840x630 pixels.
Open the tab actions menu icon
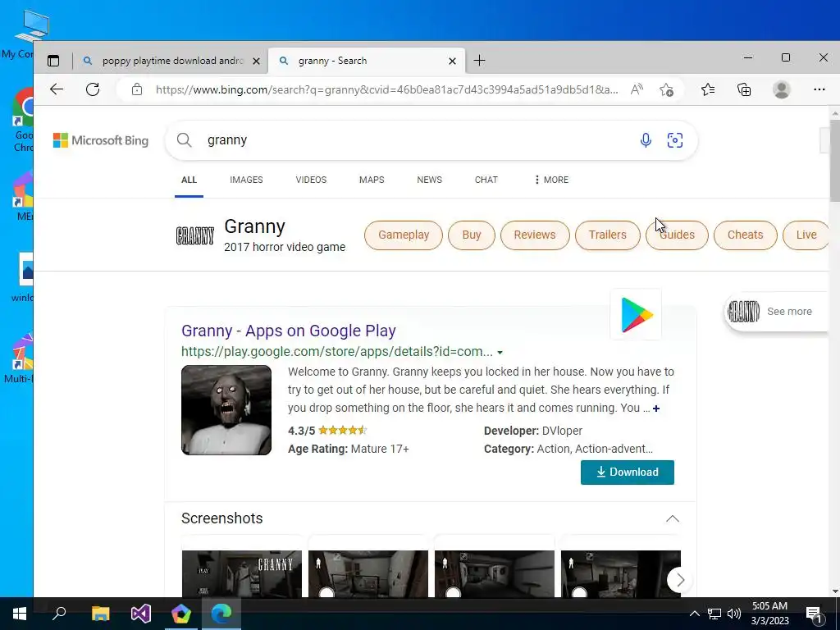(x=53, y=61)
